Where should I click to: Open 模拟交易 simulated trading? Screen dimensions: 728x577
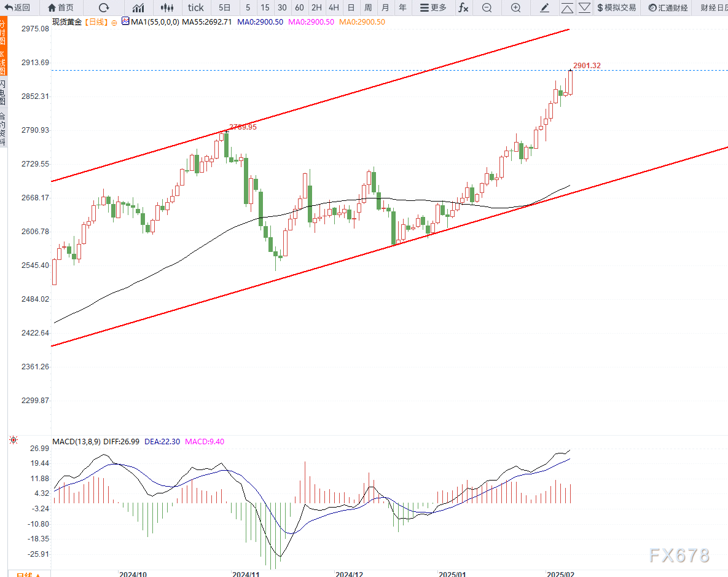(x=616, y=7)
